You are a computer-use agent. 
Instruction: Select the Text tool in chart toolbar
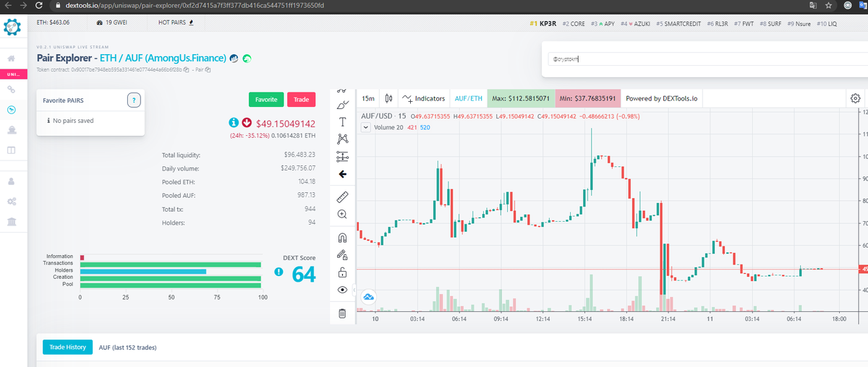pyautogui.click(x=342, y=121)
